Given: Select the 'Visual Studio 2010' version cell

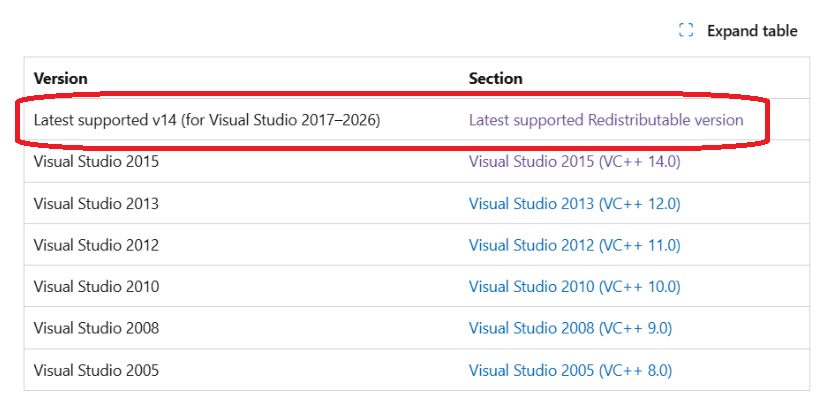Looking at the screenshot, I should (x=96, y=286).
